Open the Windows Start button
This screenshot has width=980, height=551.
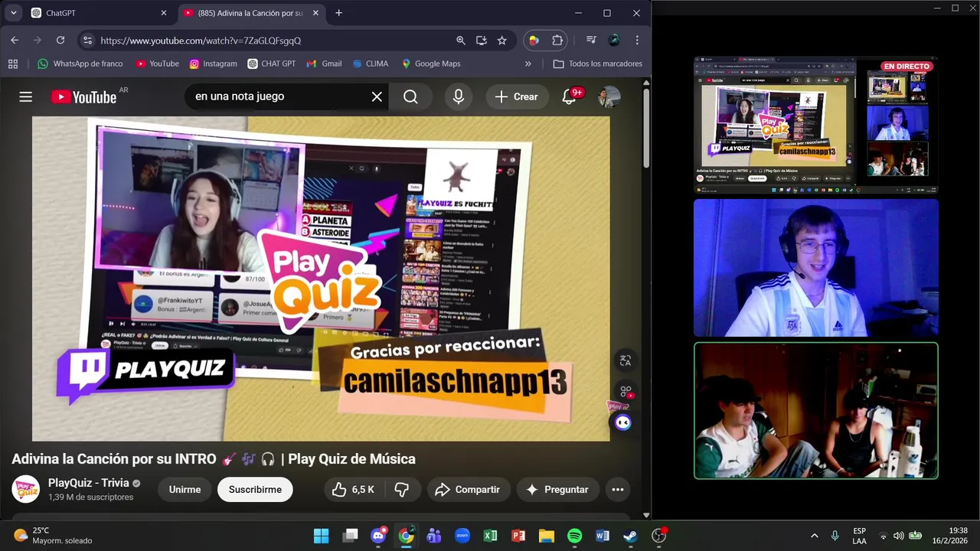click(x=321, y=536)
